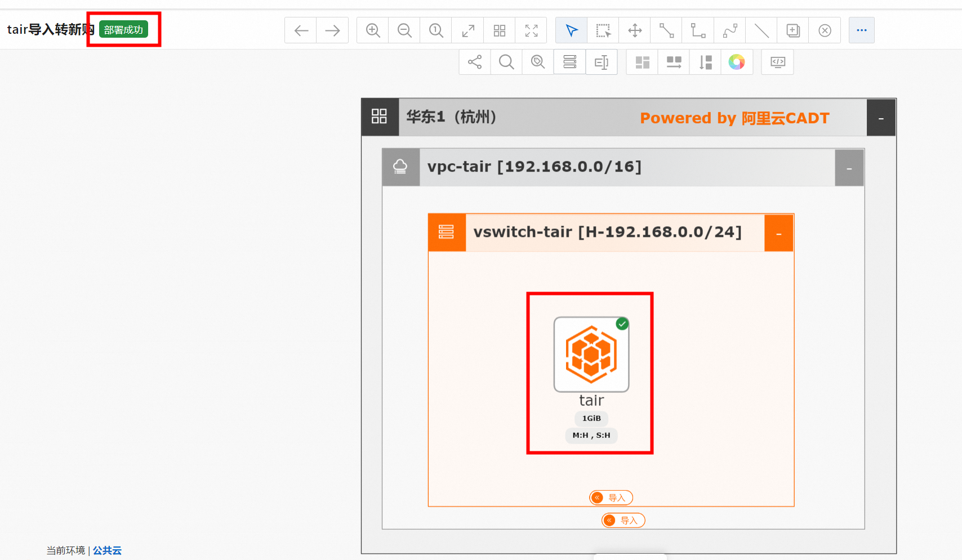Viewport: 962px width, 560px height.
Task: Click the stacked server list icon
Action: click(570, 62)
